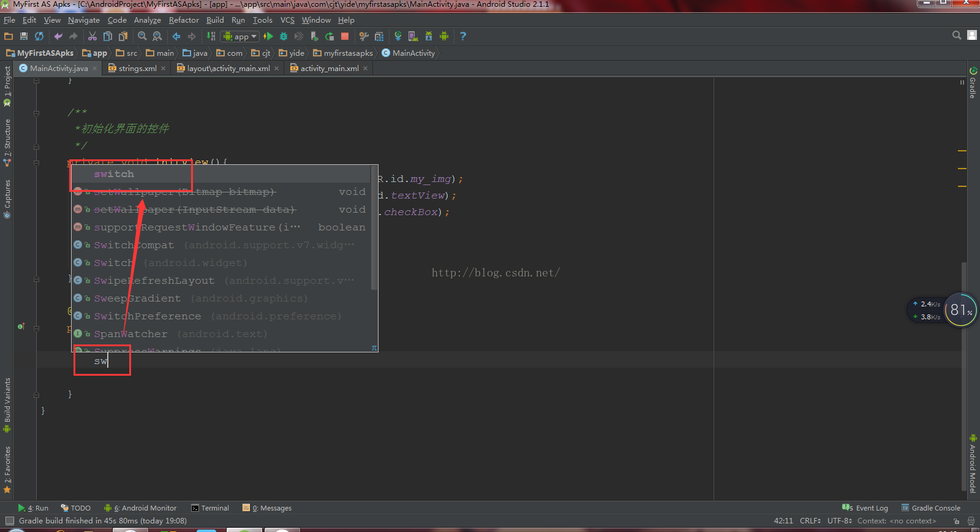The image size is (980, 532).
Task: Open the Gradle Console panel
Action: click(931, 508)
